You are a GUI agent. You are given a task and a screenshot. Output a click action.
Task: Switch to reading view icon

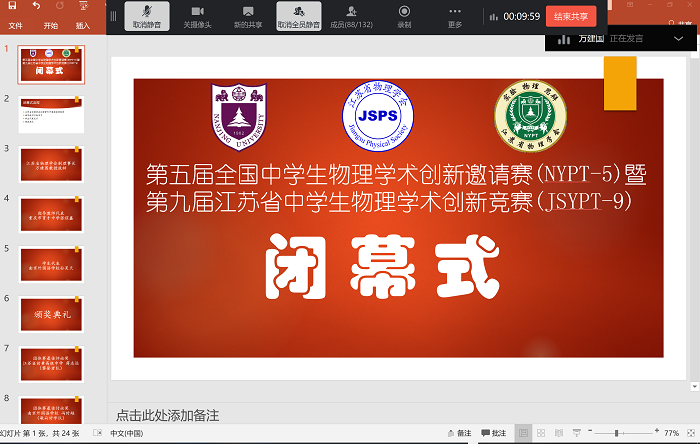[x=559, y=433]
